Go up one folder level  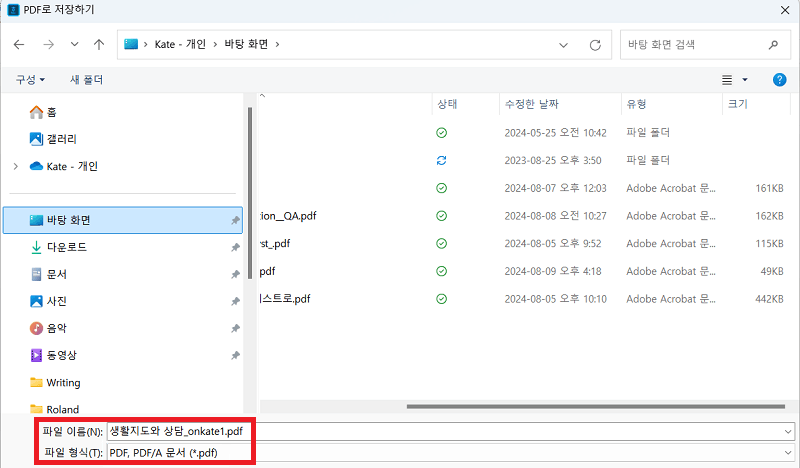(x=99, y=44)
